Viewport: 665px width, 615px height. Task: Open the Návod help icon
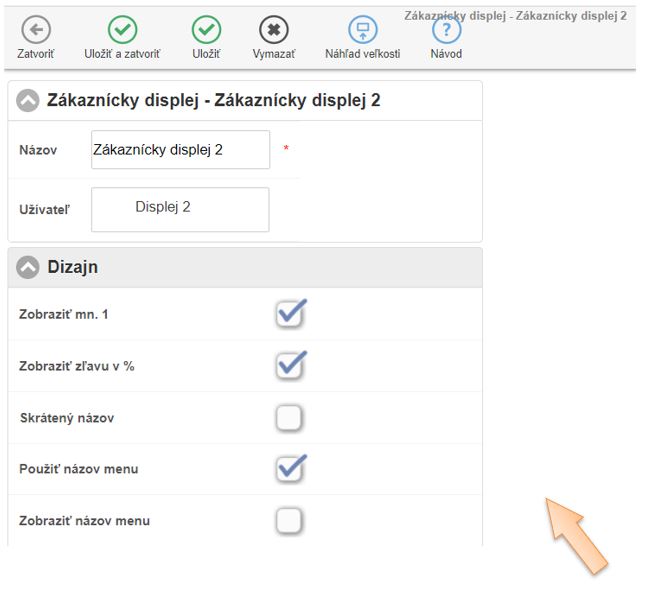446,30
